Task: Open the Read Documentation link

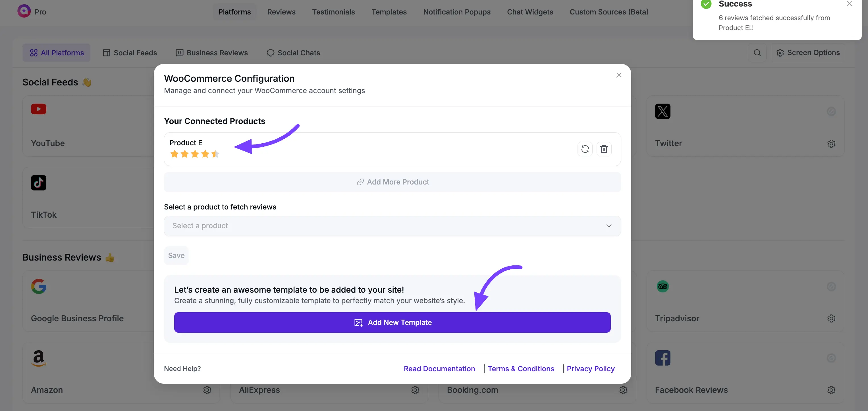Action: [439, 369]
